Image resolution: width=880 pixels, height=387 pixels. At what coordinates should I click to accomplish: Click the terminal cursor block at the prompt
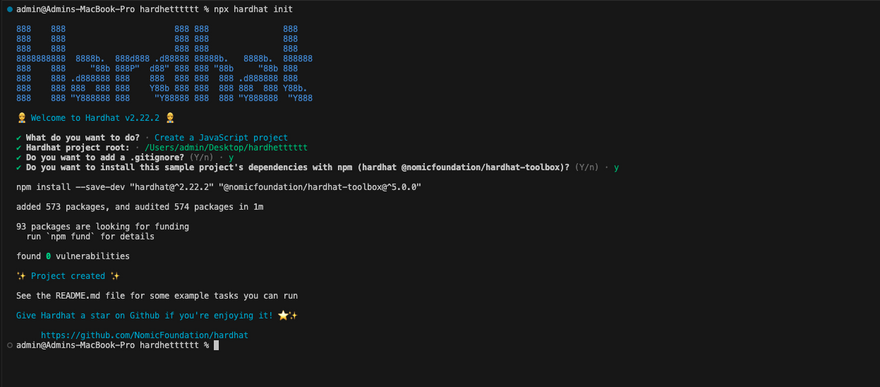coord(217,345)
